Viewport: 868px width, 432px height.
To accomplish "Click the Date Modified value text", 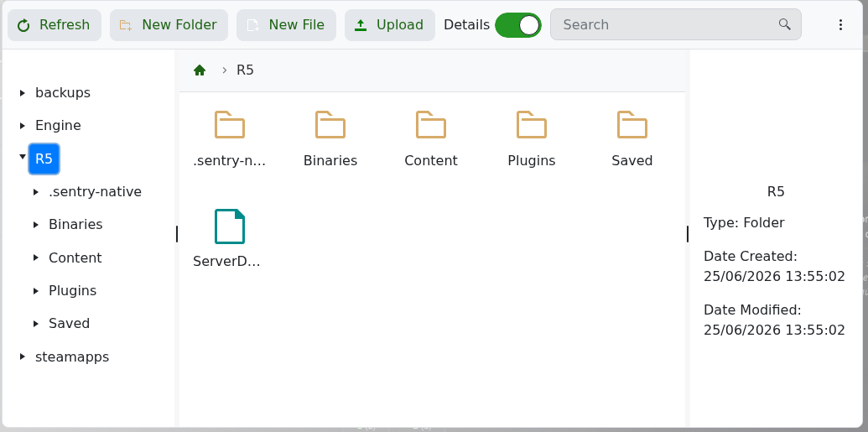I will pos(774,331).
